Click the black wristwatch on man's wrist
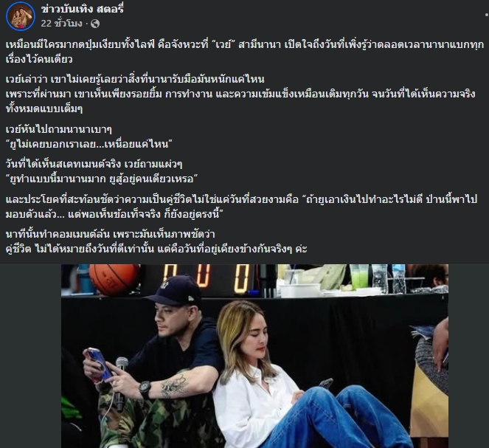489x448 pixels. 145,390
